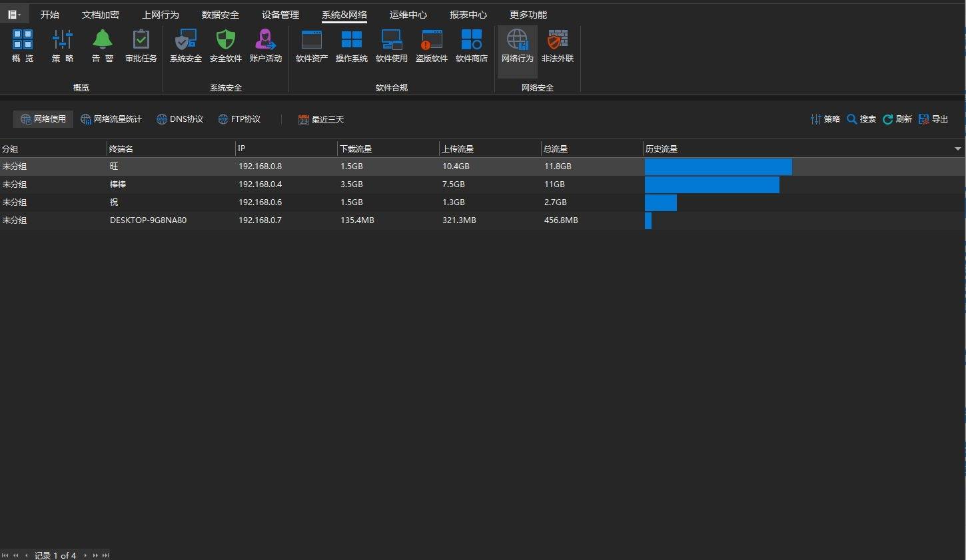
Task: Click the sort arrow in 历史流量 header
Action: coord(957,149)
